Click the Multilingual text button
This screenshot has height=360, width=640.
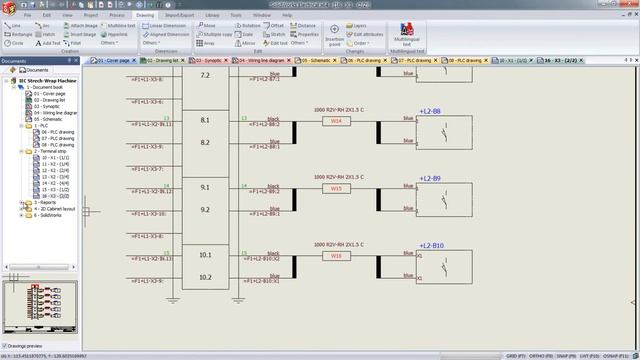pyautogui.click(x=407, y=35)
